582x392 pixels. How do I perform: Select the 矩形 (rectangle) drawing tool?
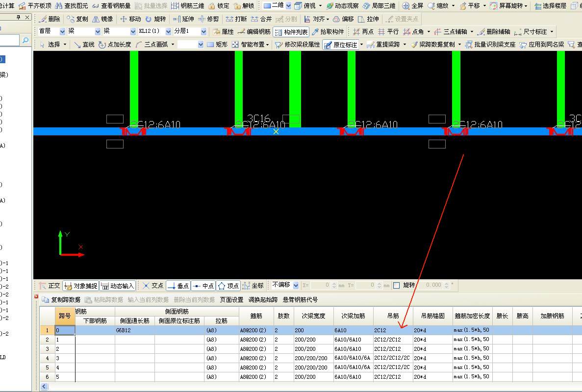[217, 45]
